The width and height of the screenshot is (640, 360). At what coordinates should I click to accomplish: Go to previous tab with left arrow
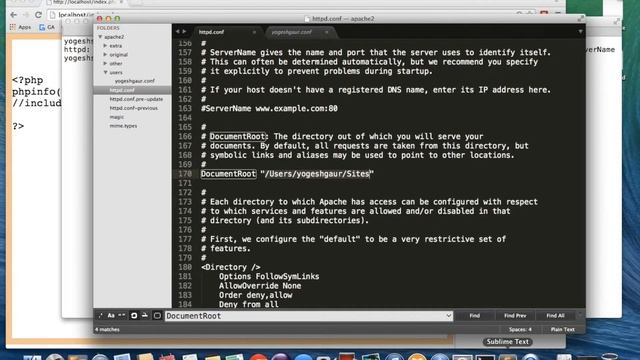(x=177, y=31)
